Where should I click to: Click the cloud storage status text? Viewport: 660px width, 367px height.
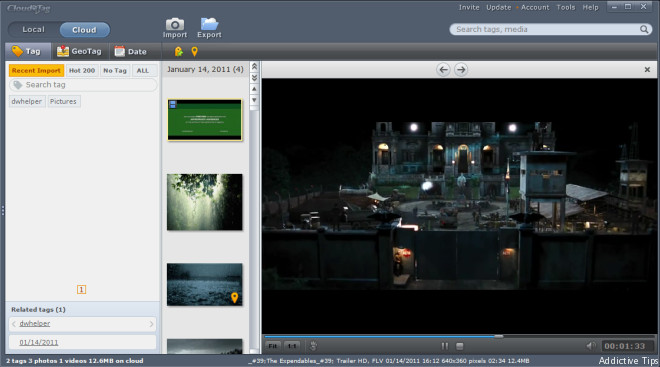[x=75, y=361]
